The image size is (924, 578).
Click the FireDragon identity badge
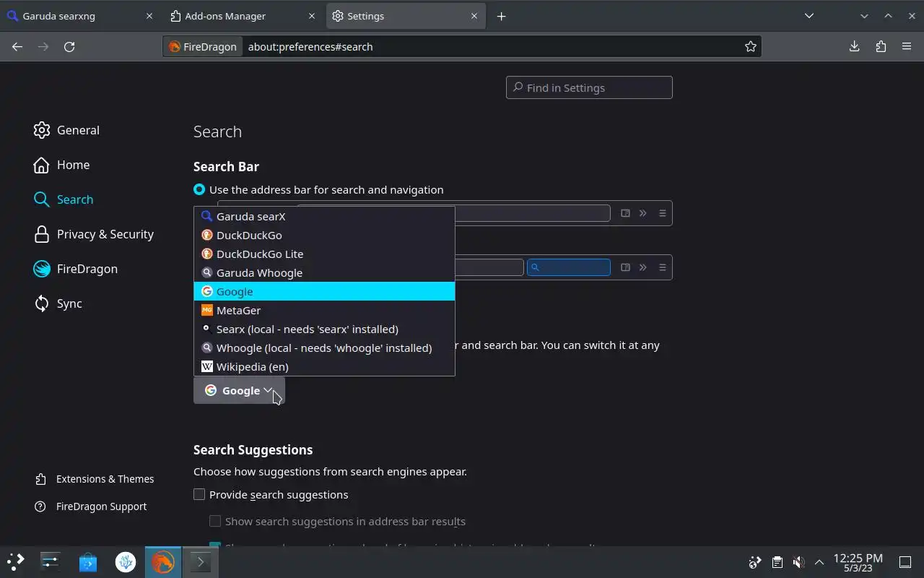(203, 46)
